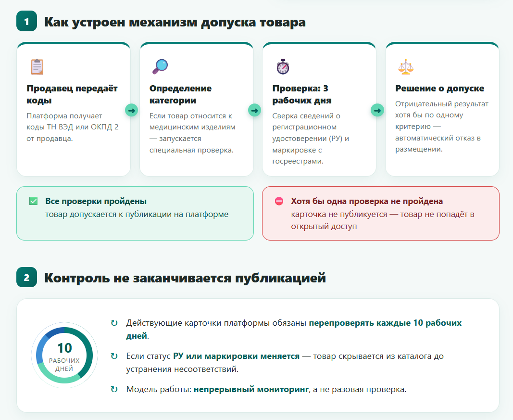This screenshot has width=513, height=420.
Task: Click the section number 1 badge
Action: (27, 22)
